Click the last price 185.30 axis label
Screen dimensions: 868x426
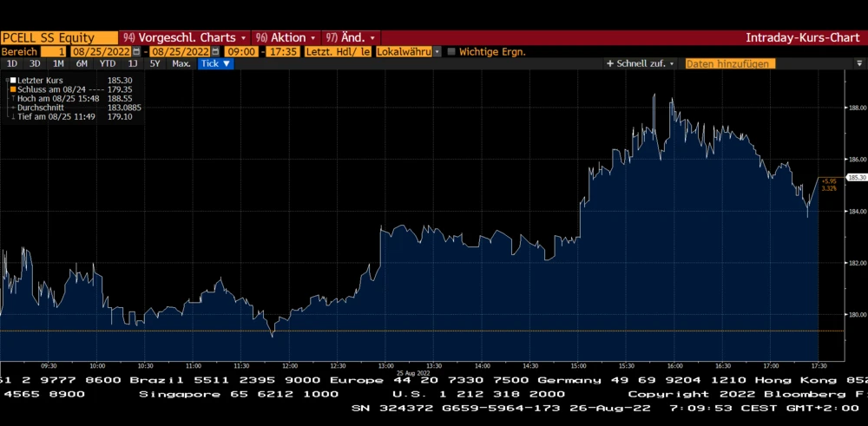[856, 177]
